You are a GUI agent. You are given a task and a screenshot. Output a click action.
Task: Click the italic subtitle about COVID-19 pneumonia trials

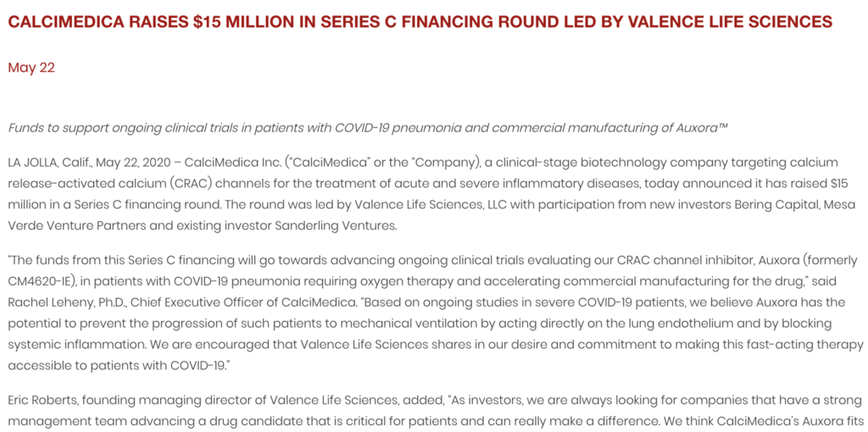[368, 127]
